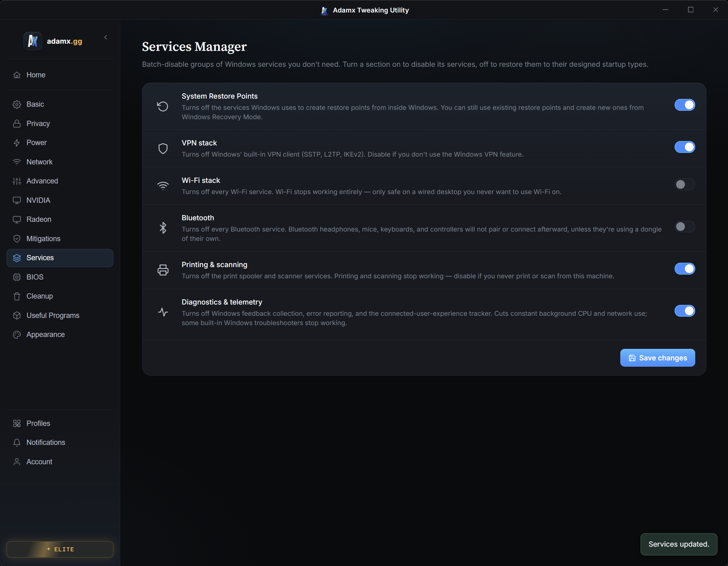The width and height of the screenshot is (728, 566).
Task: Click the adamx.gg brand text
Action: (64, 41)
